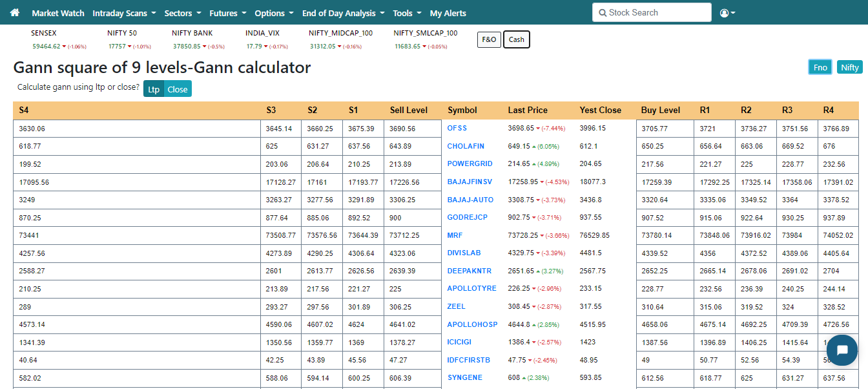Screen dimensions: 868x389
Task: Expand End of Day Analysis menu
Action: [x=343, y=13]
